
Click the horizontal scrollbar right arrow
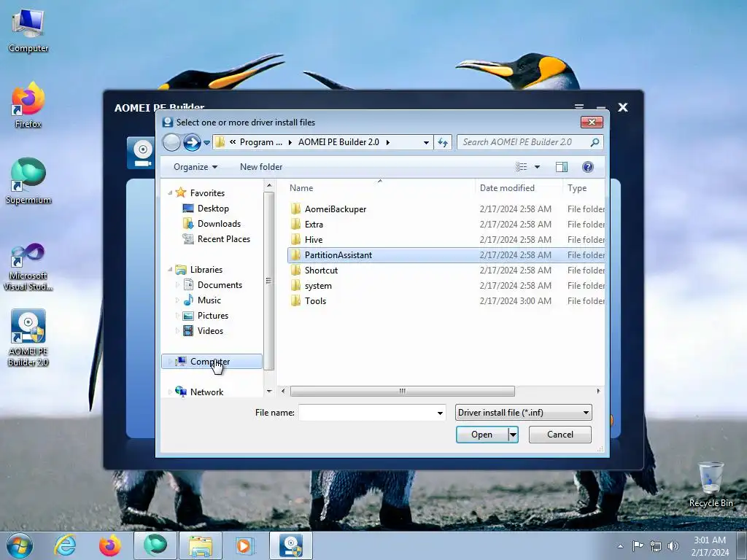[598, 391]
